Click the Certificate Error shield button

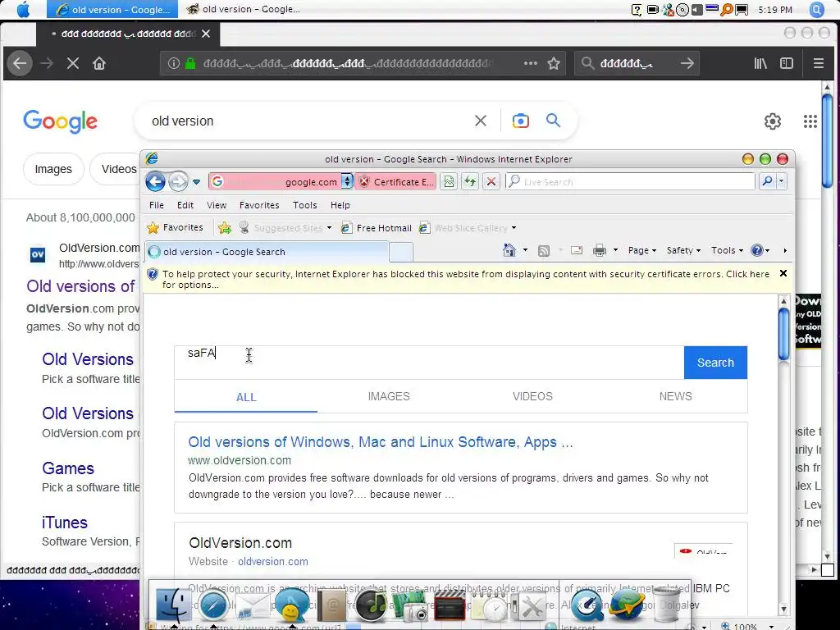click(395, 181)
